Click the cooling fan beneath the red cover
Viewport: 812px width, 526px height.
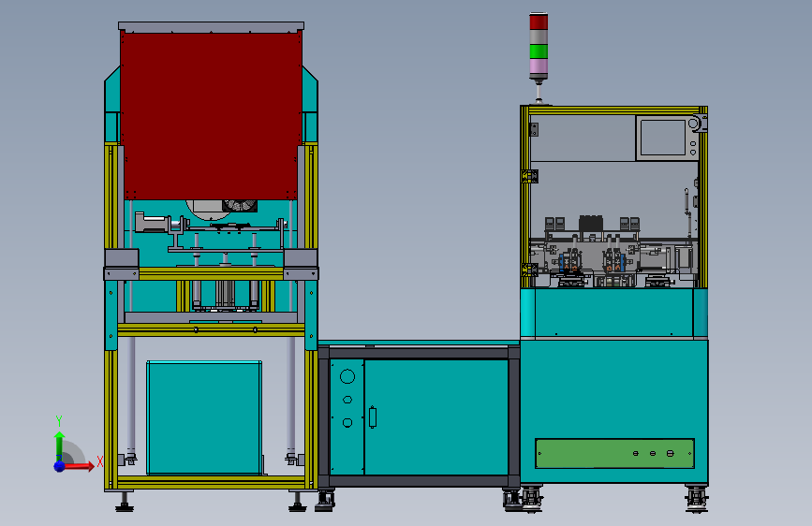point(240,206)
